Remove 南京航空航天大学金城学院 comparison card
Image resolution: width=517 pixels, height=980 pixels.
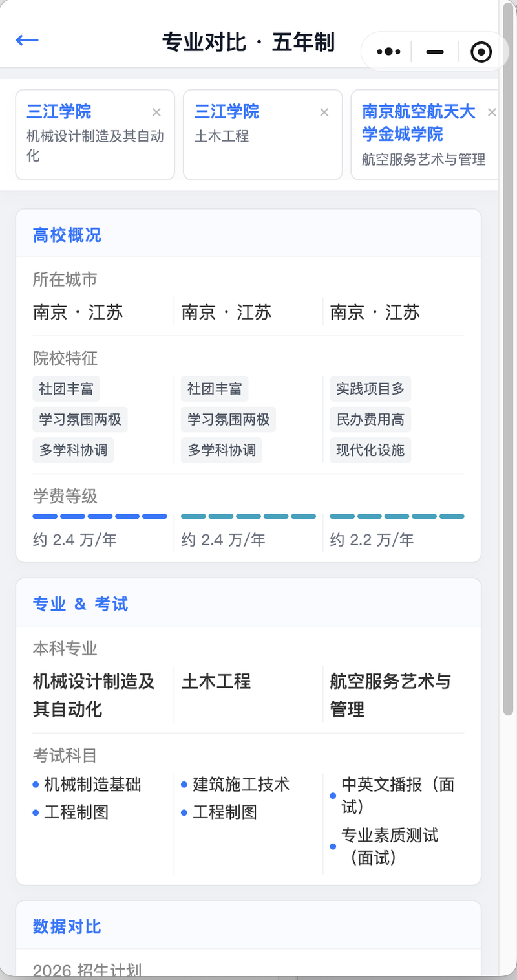492,113
